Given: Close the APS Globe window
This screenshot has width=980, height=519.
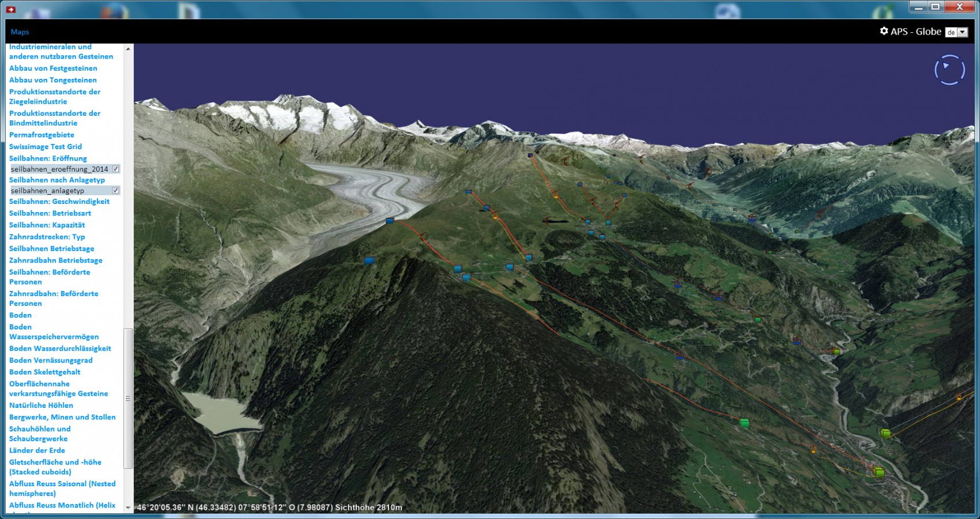Looking at the screenshot, I should tap(960, 7).
